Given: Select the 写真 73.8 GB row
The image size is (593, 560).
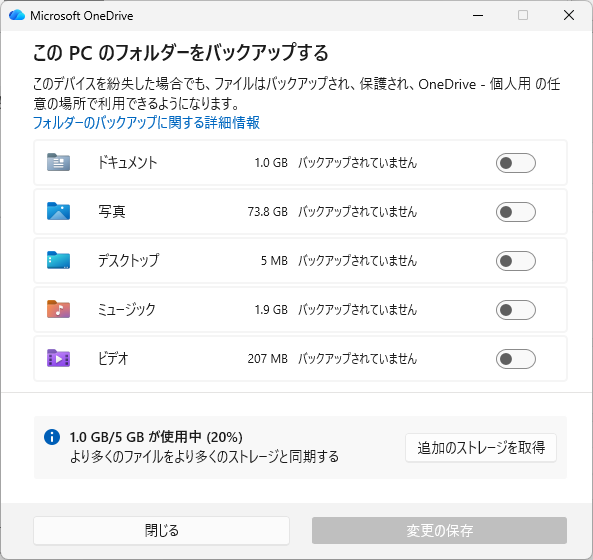Looking at the screenshot, I should [x=300, y=212].
